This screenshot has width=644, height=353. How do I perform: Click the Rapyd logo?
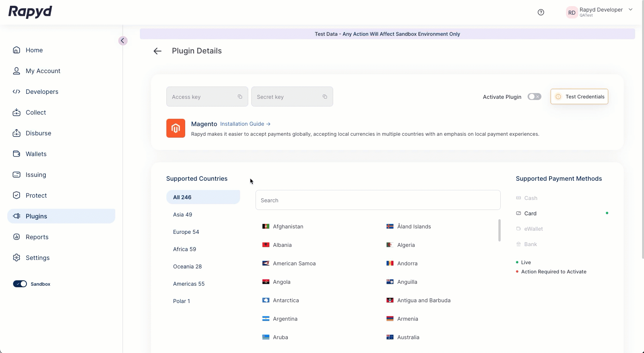(30, 12)
